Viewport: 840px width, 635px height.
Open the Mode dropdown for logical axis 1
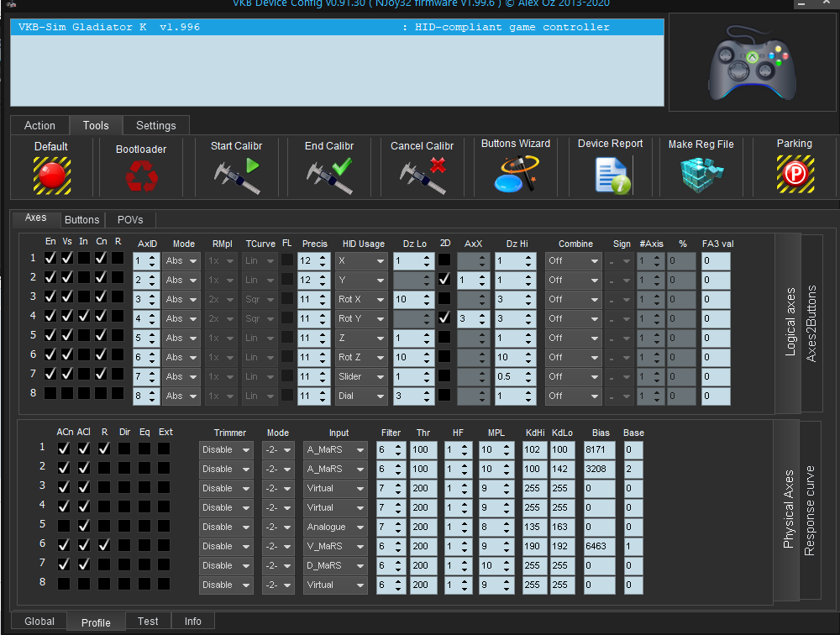pos(181,261)
